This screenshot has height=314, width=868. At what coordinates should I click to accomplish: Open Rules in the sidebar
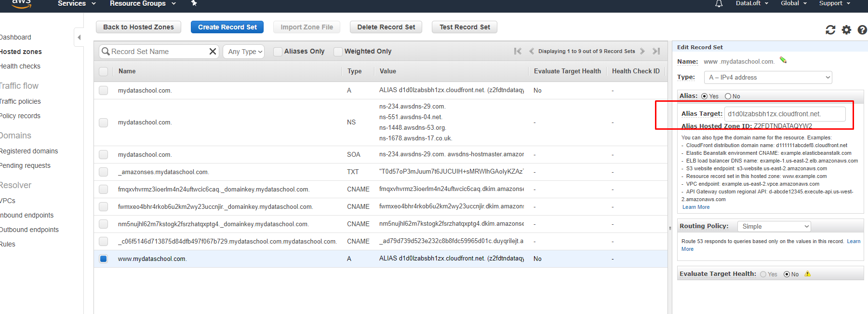tap(8, 244)
